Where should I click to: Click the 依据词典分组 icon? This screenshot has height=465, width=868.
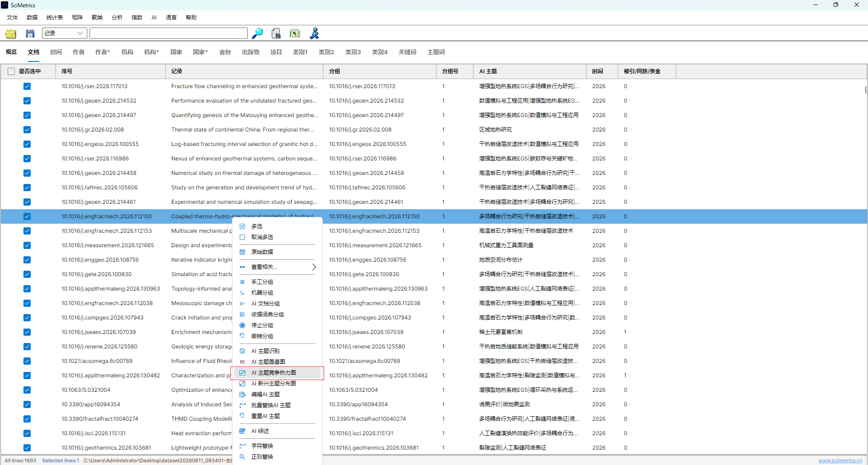[242, 315]
